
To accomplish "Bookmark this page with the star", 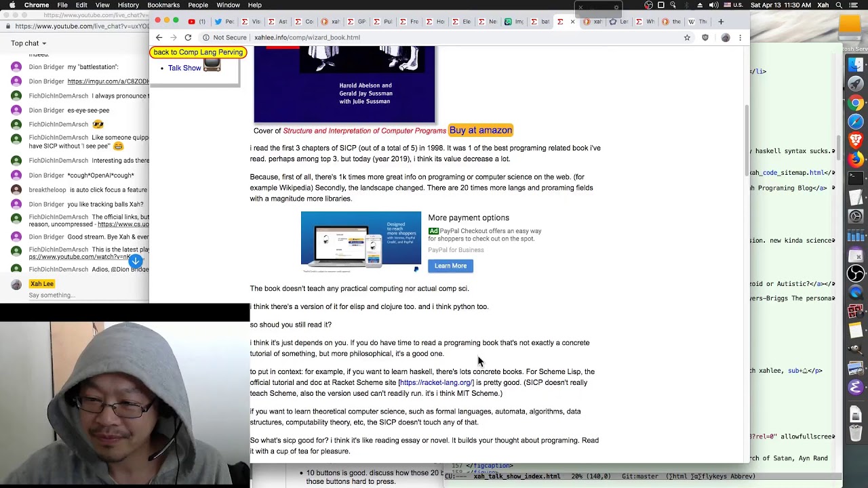I will click(x=687, y=38).
